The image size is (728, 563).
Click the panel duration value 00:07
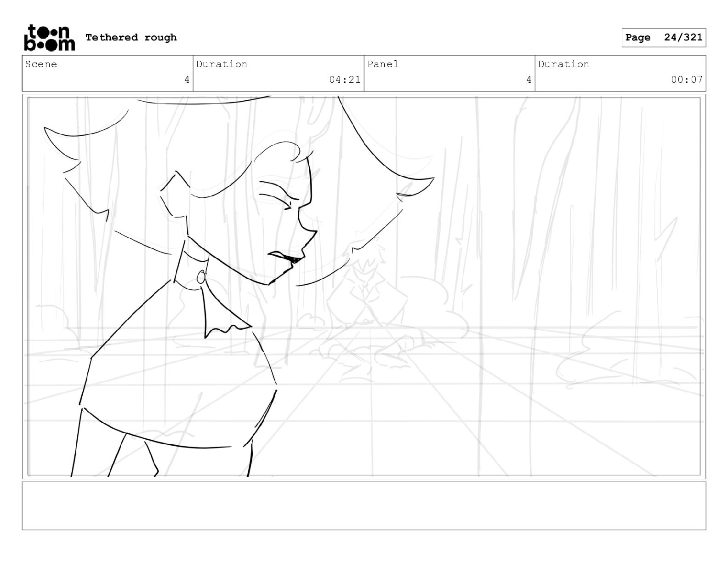(687, 80)
